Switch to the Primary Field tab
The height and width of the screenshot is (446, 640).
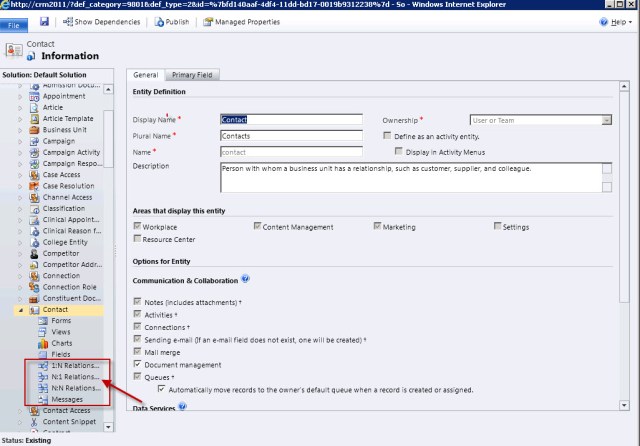[194, 75]
